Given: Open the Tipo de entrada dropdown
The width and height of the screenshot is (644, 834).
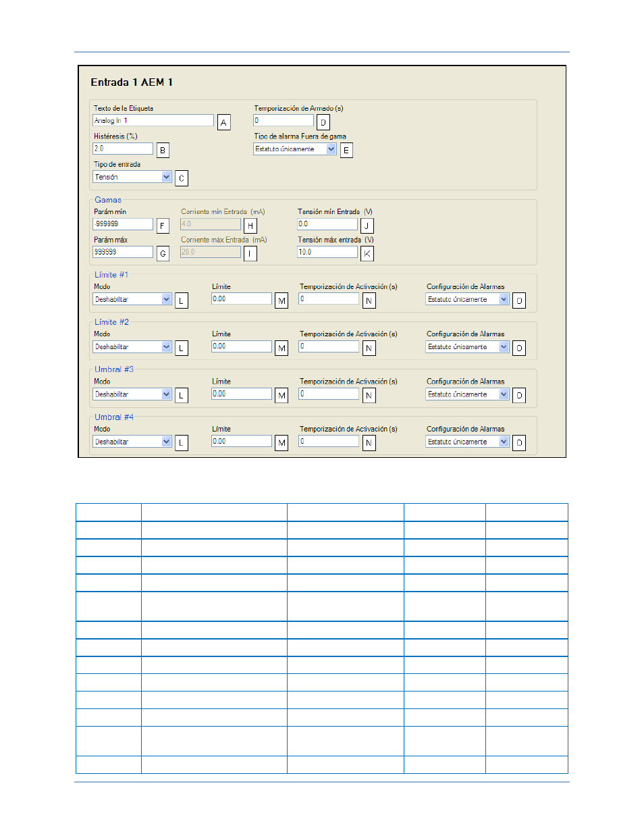Looking at the screenshot, I should tap(132, 177).
